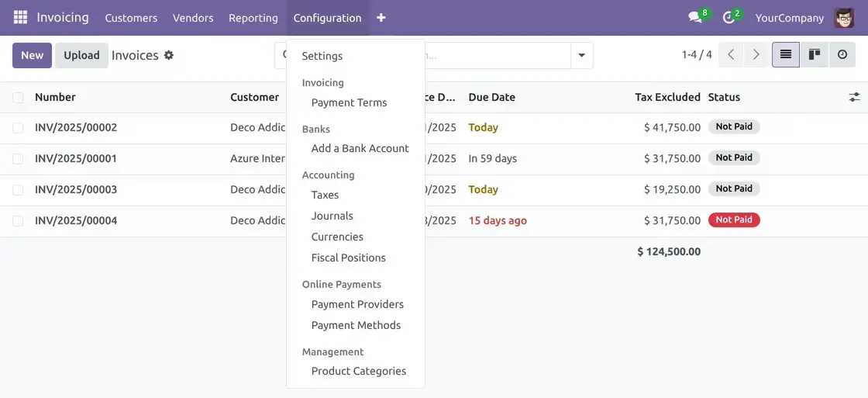Click the Upload button

point(81,55)
